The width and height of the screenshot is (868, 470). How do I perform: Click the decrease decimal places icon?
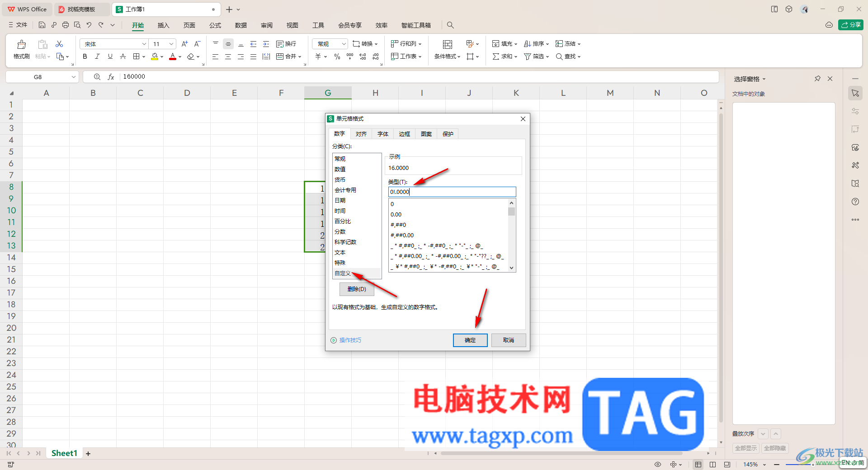coord(376,56)
